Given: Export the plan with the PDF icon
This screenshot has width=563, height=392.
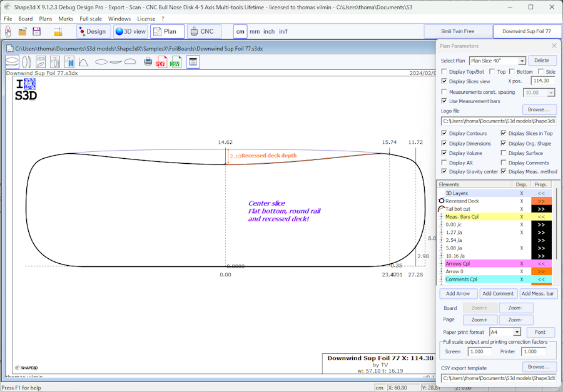Looking at the screenshot, I should pyautogui.click(x=161, y=62).
